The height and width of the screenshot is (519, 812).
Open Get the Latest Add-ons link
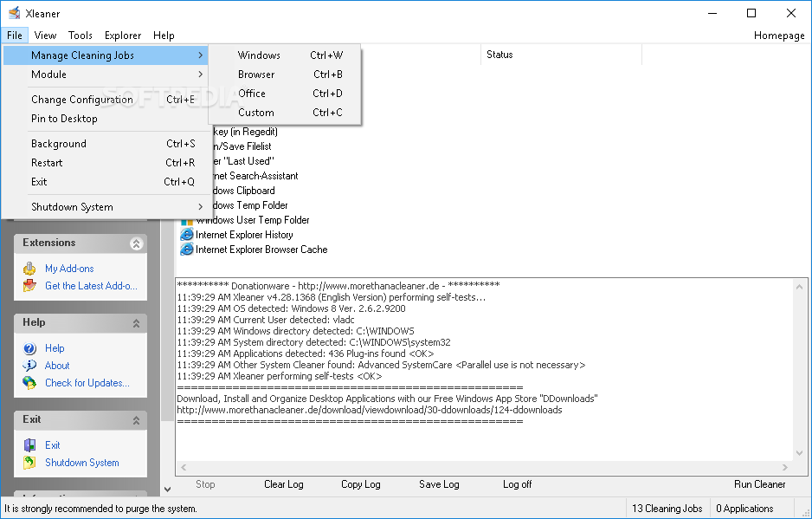pyautogui.click(x=91, y=286)
